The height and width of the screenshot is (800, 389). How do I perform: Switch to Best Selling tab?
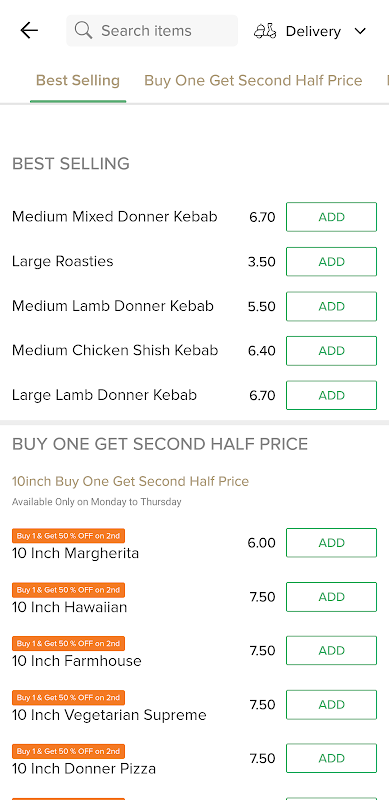[78, 81]
